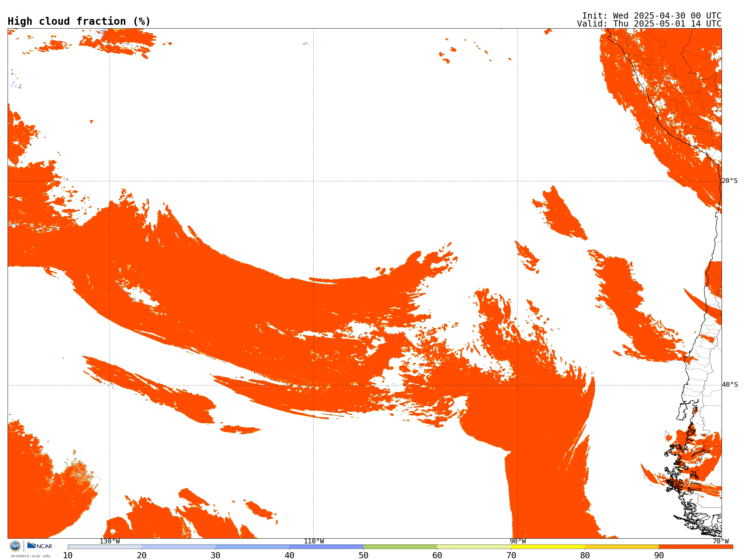The width and height of the screenshot is (744, 560).
Task: Click the 70-80 bright yellow colorbar segment
Action: [548, 547]
